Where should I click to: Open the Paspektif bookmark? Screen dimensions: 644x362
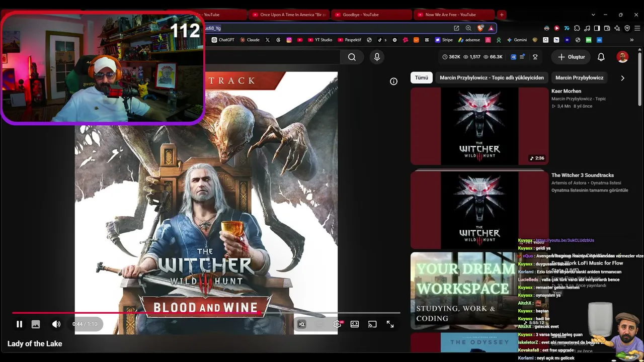[350, 40]
